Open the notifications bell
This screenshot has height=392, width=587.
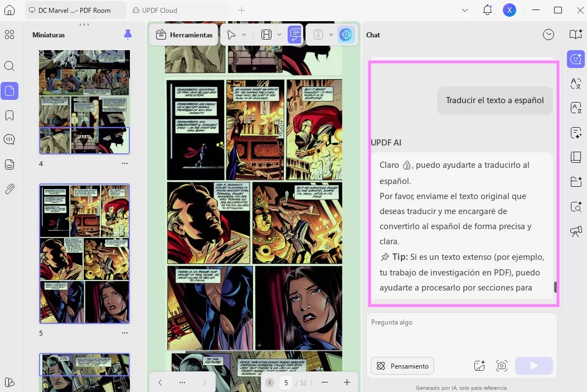pos(487,9)
